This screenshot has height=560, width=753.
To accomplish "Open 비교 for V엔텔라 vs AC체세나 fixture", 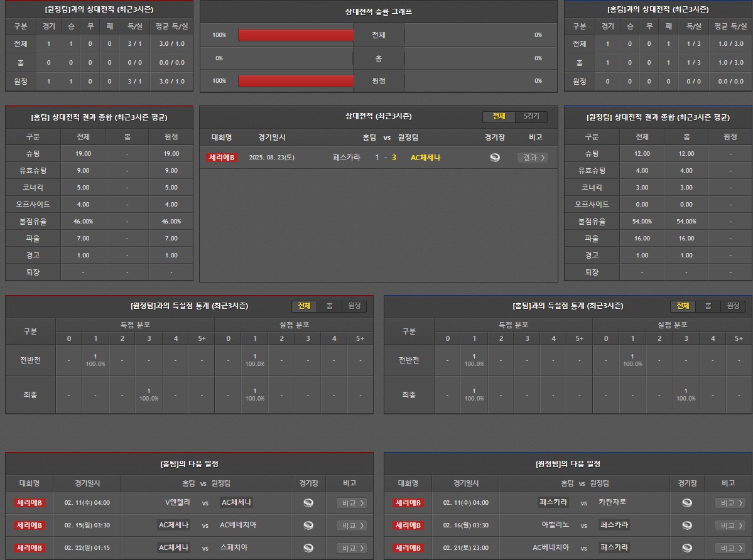I will (351, 503).
